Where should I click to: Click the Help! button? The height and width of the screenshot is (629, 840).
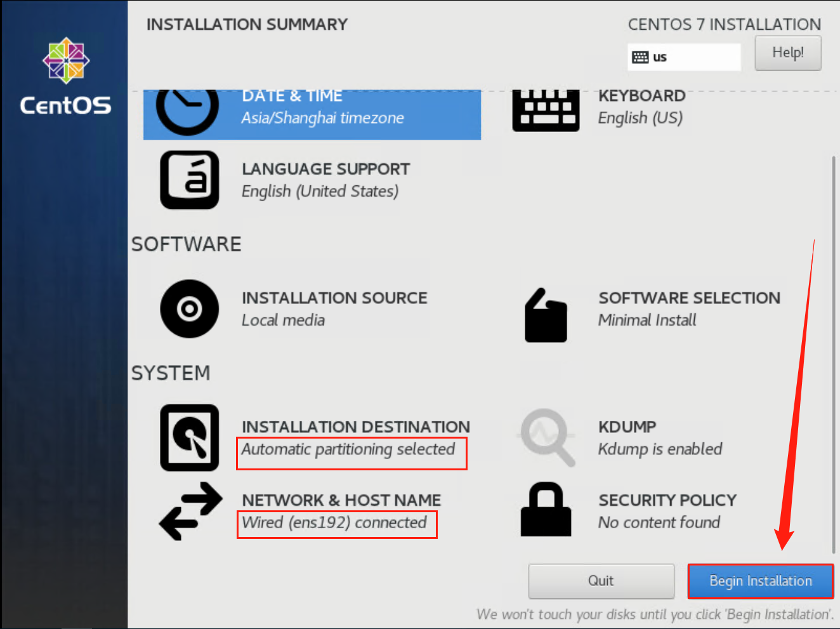tap(788, 53)
